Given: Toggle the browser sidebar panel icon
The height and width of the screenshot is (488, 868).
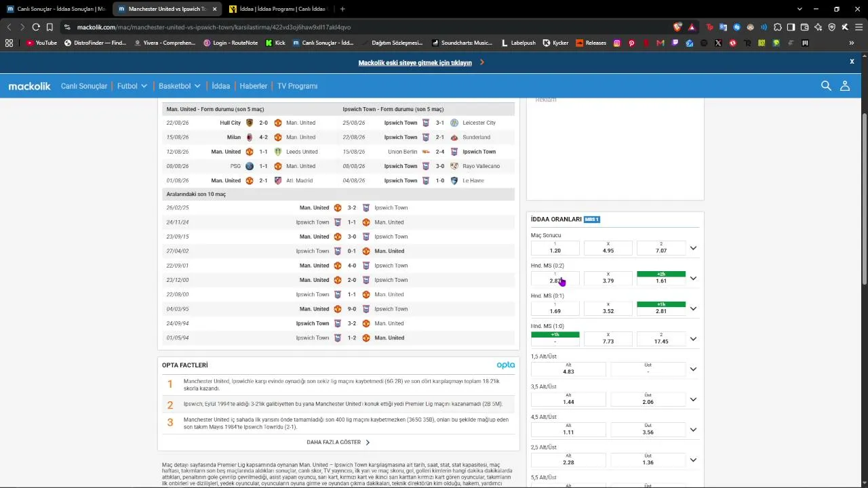Looking at the screenshot, I should click(791, 27).
